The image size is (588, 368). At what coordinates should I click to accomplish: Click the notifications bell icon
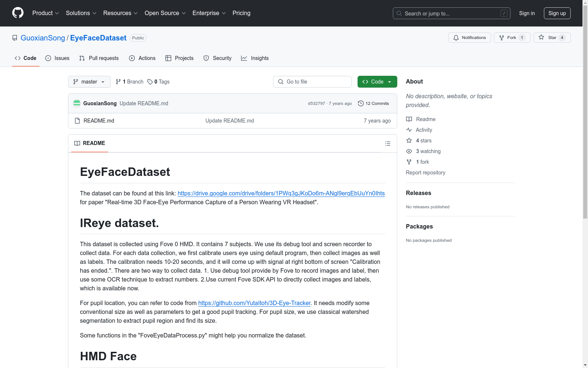456,38
